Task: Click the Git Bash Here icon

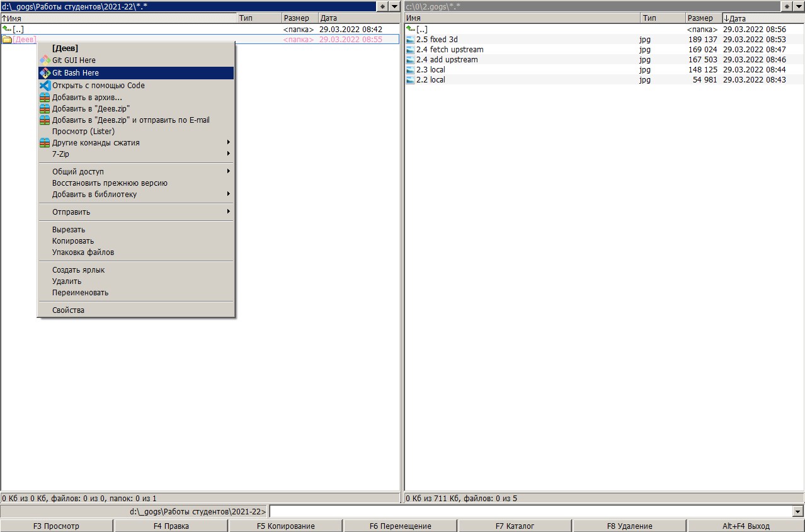Action: [x=45, y=73]
